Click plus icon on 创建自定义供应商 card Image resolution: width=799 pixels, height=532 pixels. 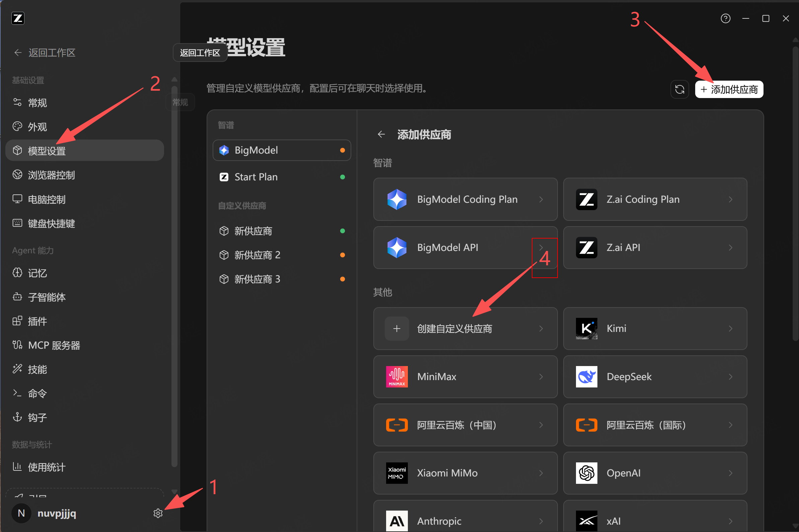[x=396, y=329]
